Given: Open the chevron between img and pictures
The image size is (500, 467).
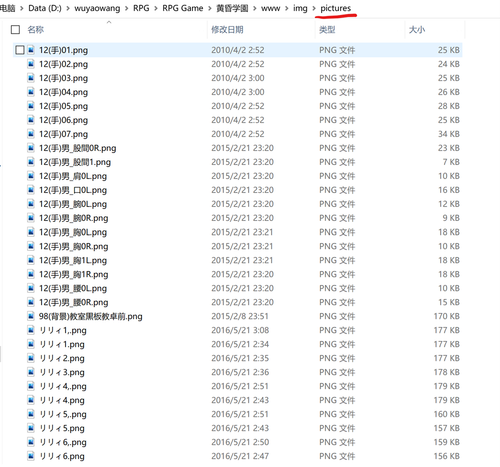Looking at the screenshot, I should point(314,8).
